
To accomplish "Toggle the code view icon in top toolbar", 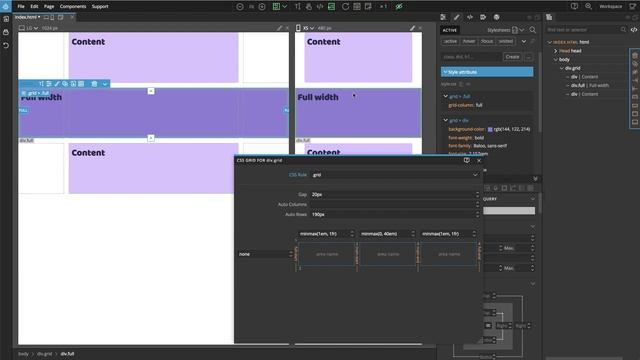I will click(320, 7).
